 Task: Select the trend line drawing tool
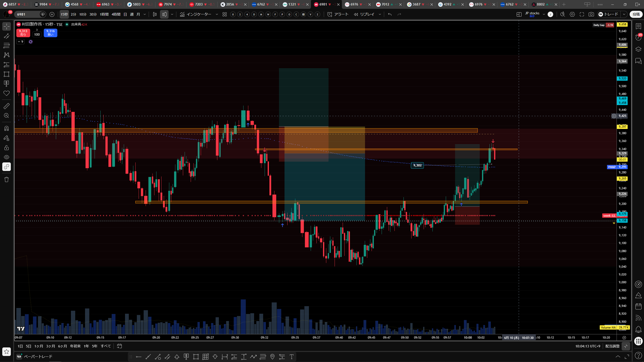[7, 36]
